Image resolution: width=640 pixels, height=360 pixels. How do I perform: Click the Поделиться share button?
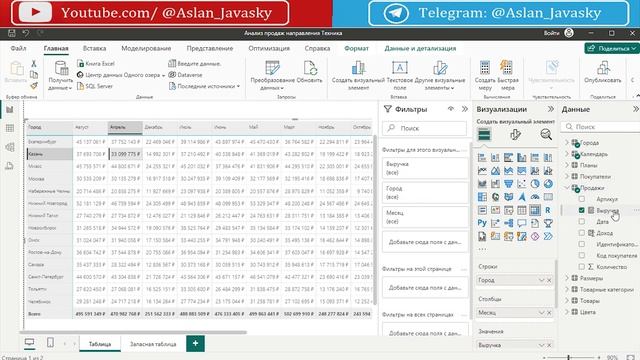click(x=611, y=48)
